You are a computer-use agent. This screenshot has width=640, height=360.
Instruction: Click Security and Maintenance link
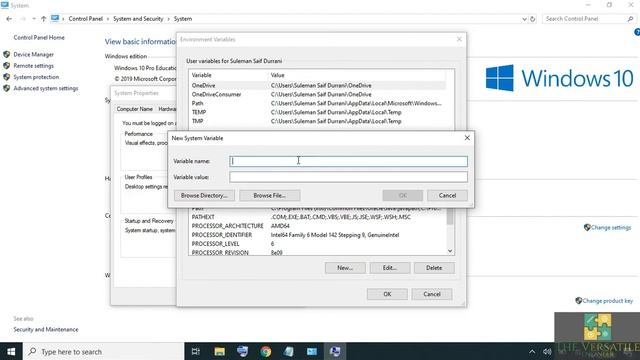click(46, 329)
